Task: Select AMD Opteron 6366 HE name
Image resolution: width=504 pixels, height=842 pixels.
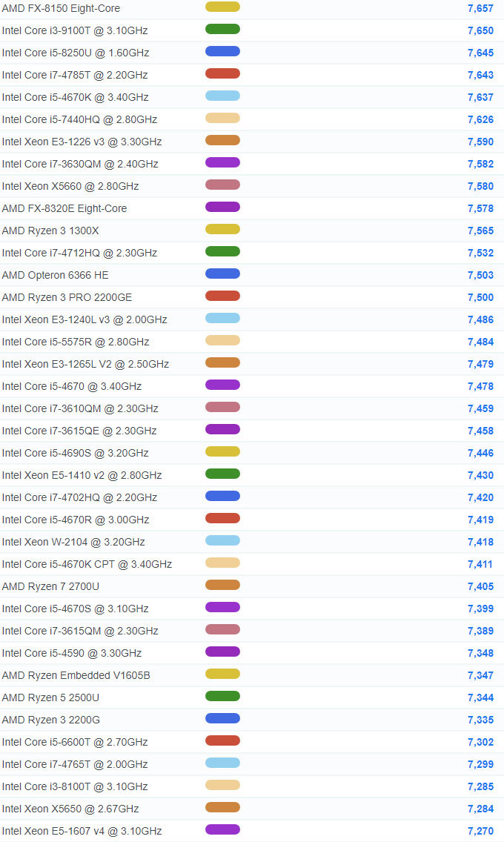Action: (56, 275)
